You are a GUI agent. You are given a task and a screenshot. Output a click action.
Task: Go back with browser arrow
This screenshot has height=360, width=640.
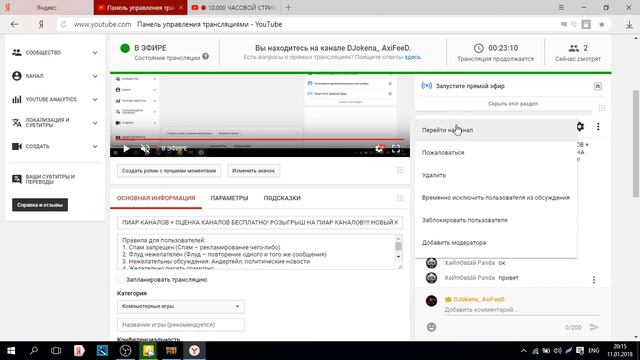pos(14,24)
